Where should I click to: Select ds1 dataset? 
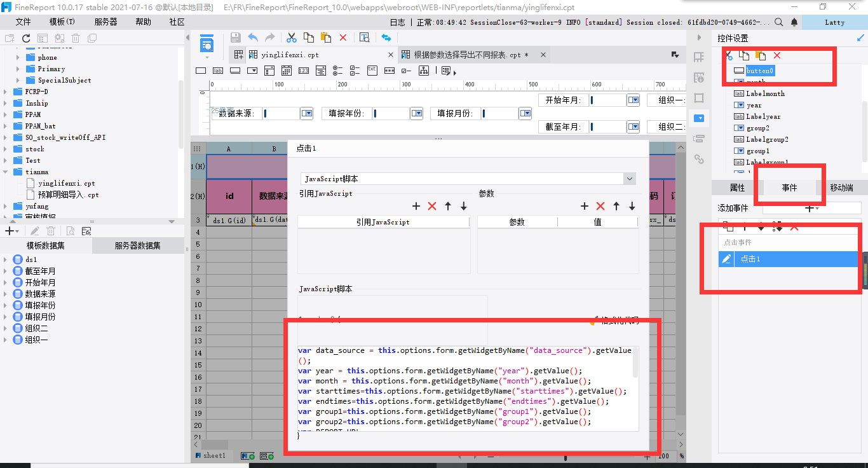pyautogui.click(x=31, y=259)
